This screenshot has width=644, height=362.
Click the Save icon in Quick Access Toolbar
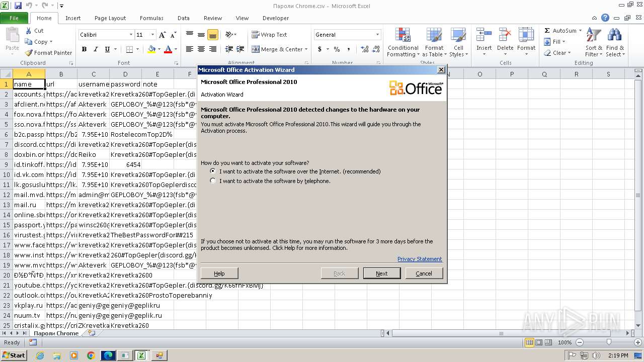coord(18,6)
